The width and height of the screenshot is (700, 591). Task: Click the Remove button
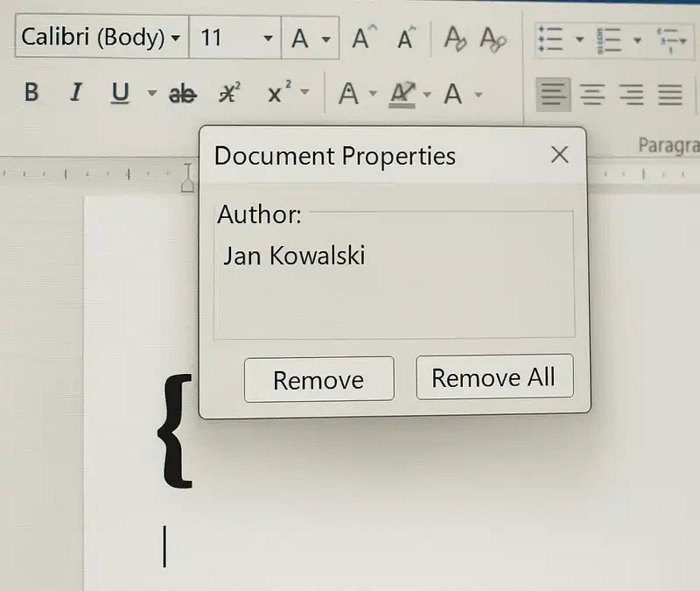(318, 379)
